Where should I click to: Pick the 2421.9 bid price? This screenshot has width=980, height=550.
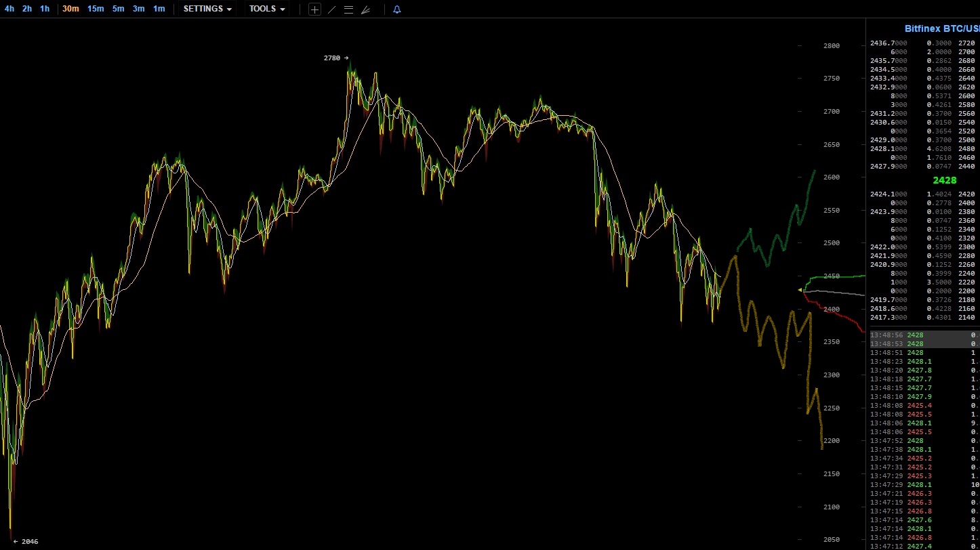coord(889,256)
